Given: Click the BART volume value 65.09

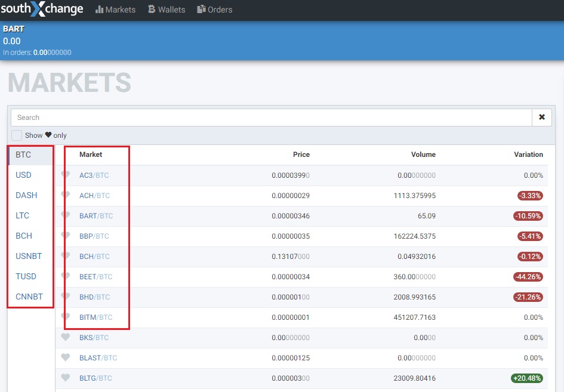Looking at the screenshot, I should 427,216.
